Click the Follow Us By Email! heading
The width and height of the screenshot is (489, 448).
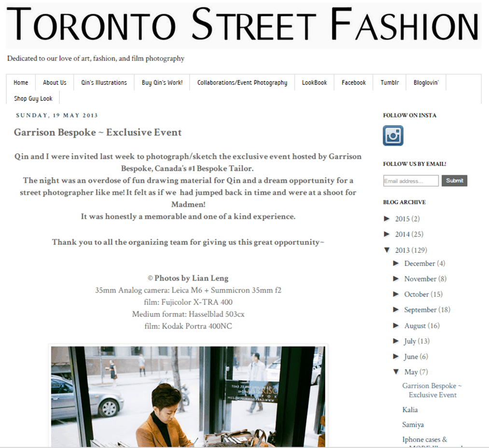point(415,164)
